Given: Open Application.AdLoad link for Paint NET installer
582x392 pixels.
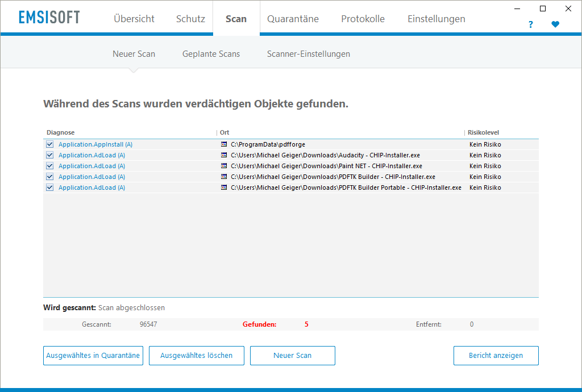Looking at the screenshot, I should point(92,166).
